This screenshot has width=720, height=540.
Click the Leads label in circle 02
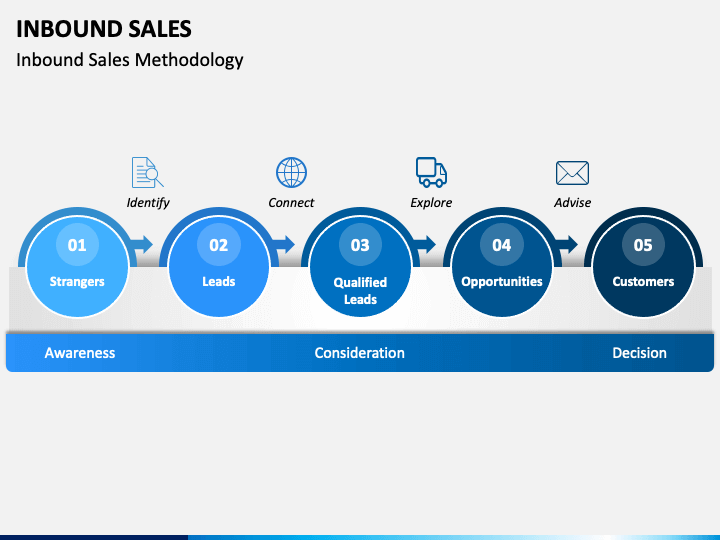[219, 281]
